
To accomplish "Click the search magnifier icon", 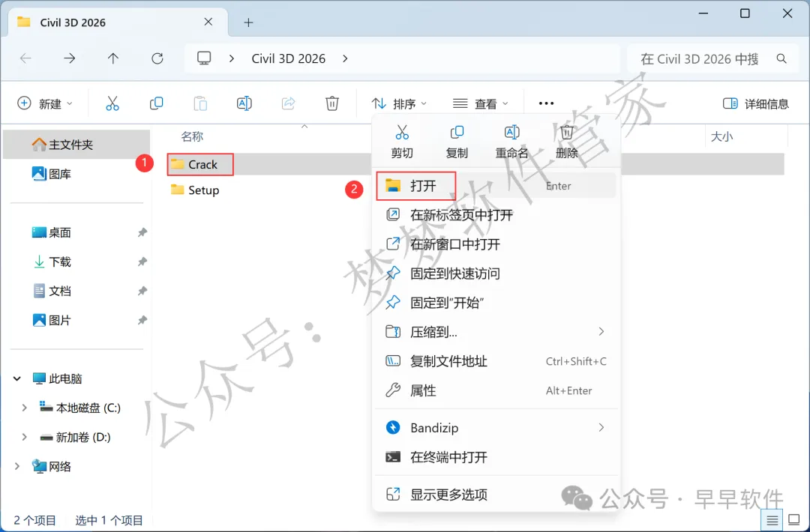I will click(781, 59).
